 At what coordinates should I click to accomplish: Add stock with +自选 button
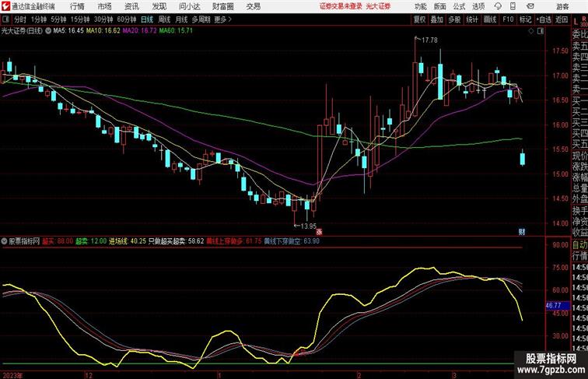(544, 19)
